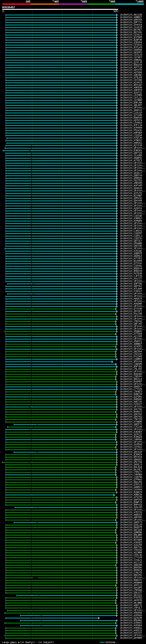Select the UniRef100_C6JUM9 hit label
The image size is (146, 644).
[131, 156]
